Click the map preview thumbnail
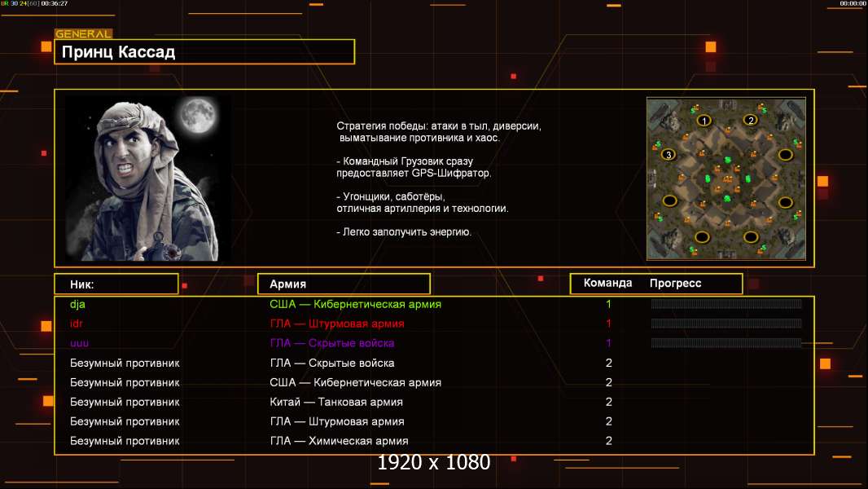This screenshot has width=868, height=489. [726, 178]
